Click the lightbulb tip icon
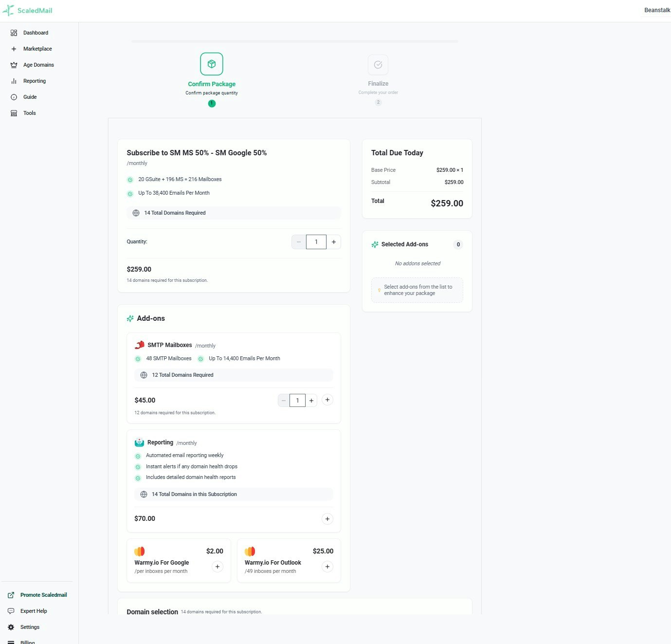The image size is (671, 644). click(379, 290)
